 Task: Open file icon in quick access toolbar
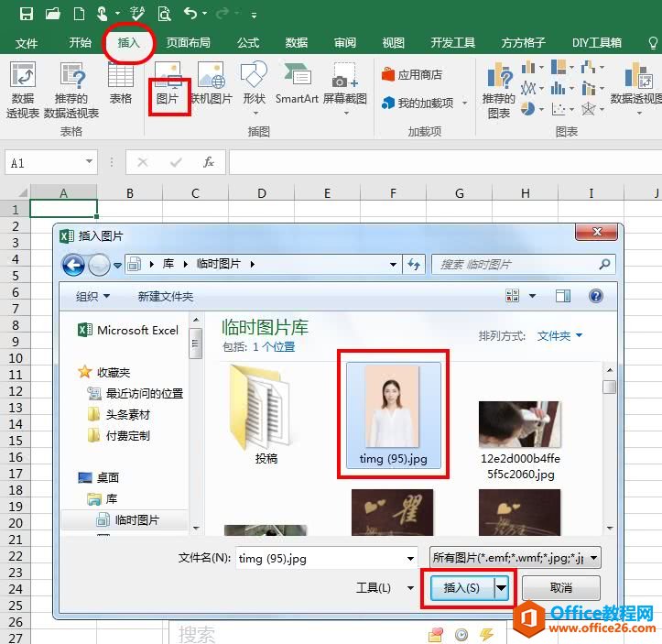tap(53, 14)
